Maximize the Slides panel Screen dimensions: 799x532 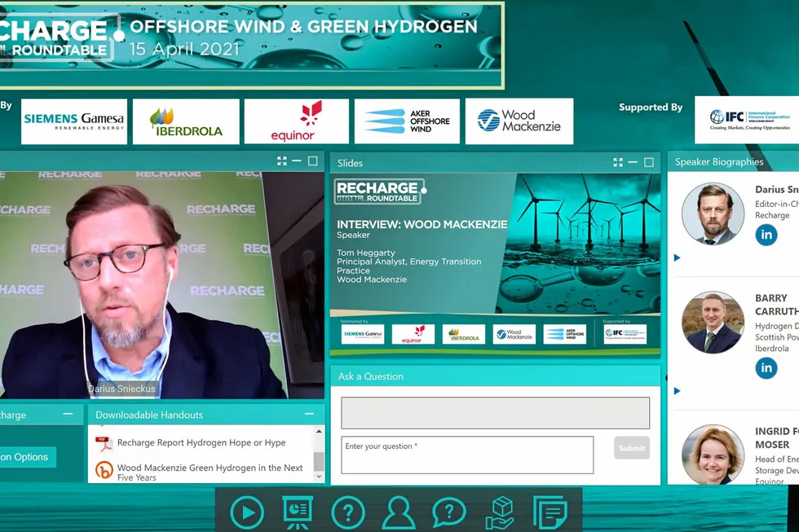coord(649,162)
